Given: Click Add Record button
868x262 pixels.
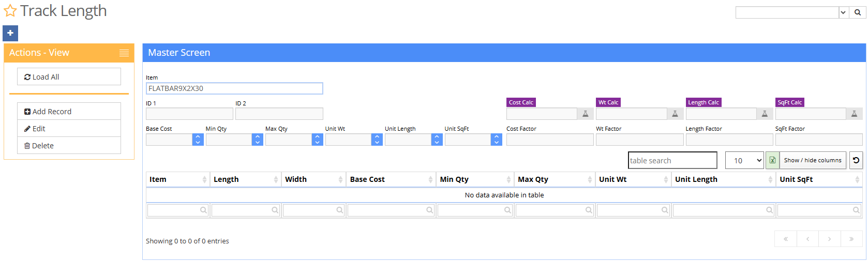Looking at the screenshot, I should [x=69, y=111].
